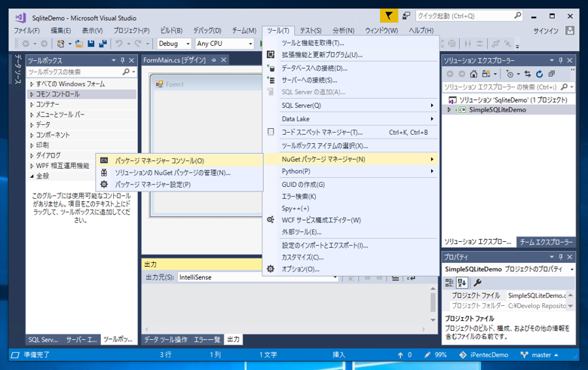
Task: Click the New Project toolbar icon
Action: [60, 44]
